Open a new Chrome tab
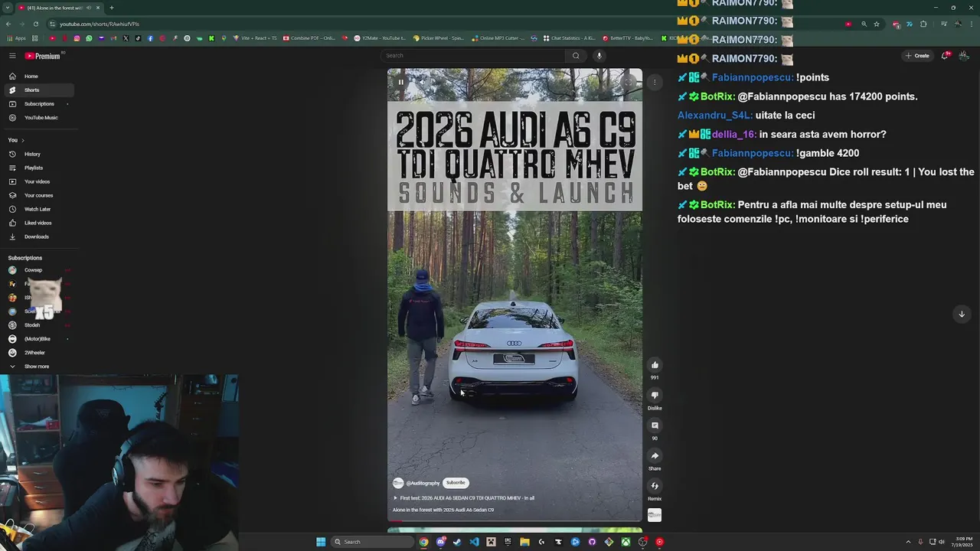980x551 pixels. pyautogui.click(x=111, y=8)
